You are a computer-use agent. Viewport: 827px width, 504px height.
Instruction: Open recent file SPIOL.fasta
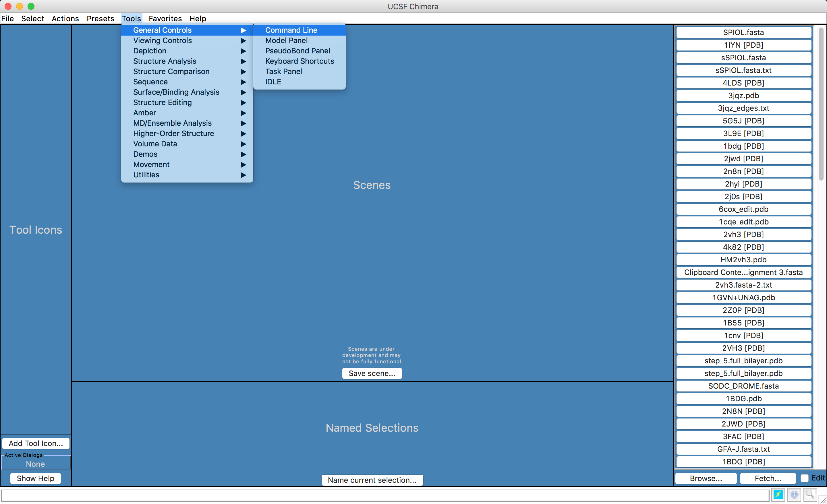tap(743, 32)
